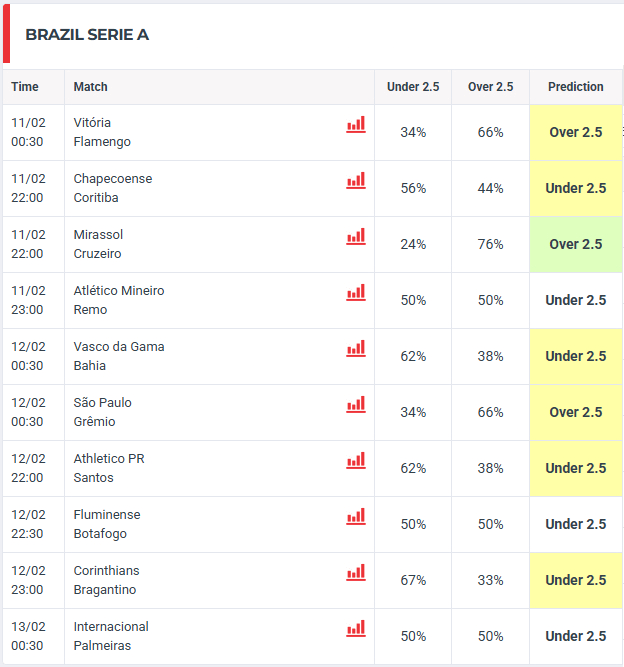The width and height of the screenshot is (624, 667).
Task: View stats icon for Atlético Mineiro vs Remo
Action: click(x=356, y=293)
